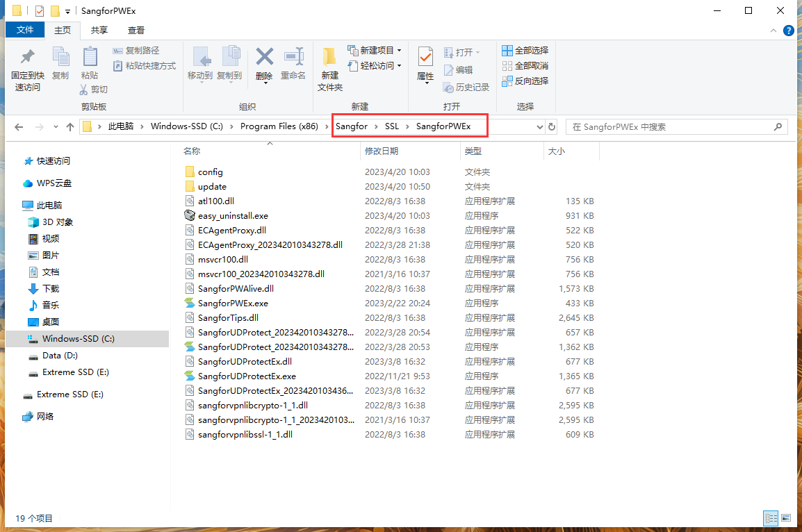
Task: Click the Edit ribbon command
Action: [x=458, y=70]
